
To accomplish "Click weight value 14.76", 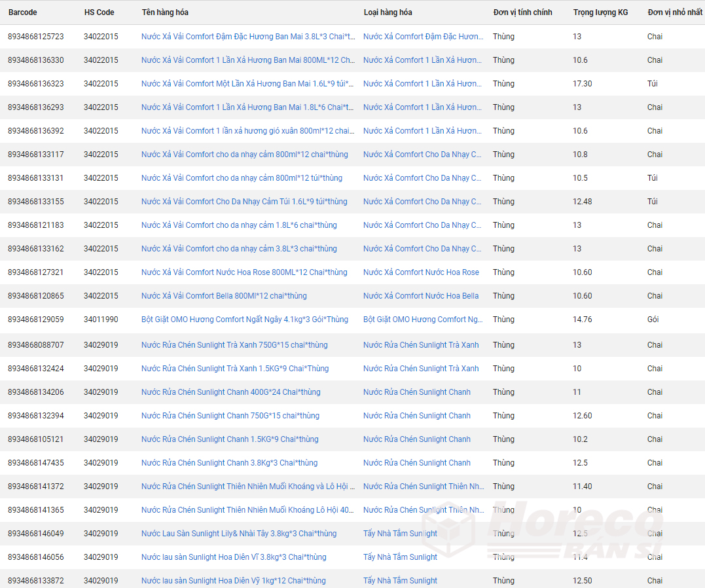I will [582, 320].
